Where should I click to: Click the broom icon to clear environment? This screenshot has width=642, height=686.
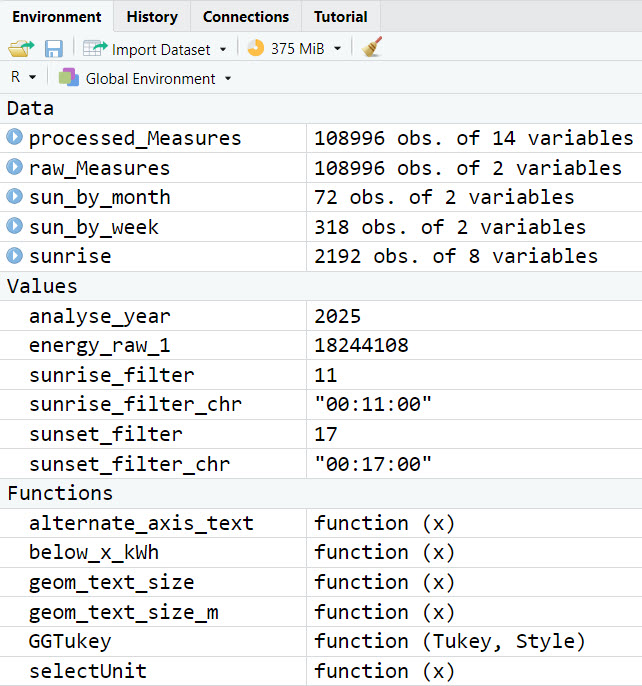[x=372, y=48]
